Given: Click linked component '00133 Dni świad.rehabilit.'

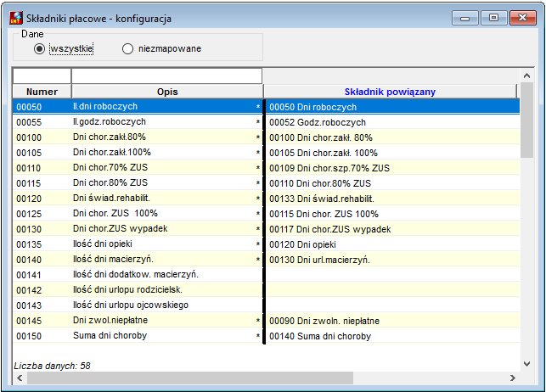Looking at the screenshot, I should pyautogui.click(x=322, y=199).
